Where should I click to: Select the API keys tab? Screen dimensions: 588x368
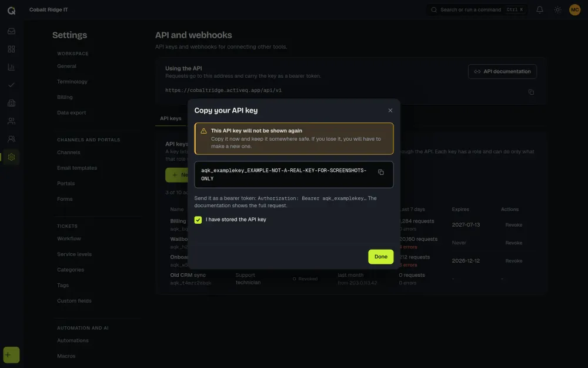pos(171,119)
